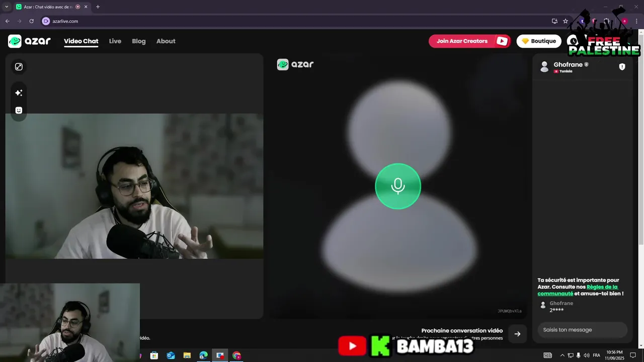Click the Join Azar Creators button

[x=469, y=41]
